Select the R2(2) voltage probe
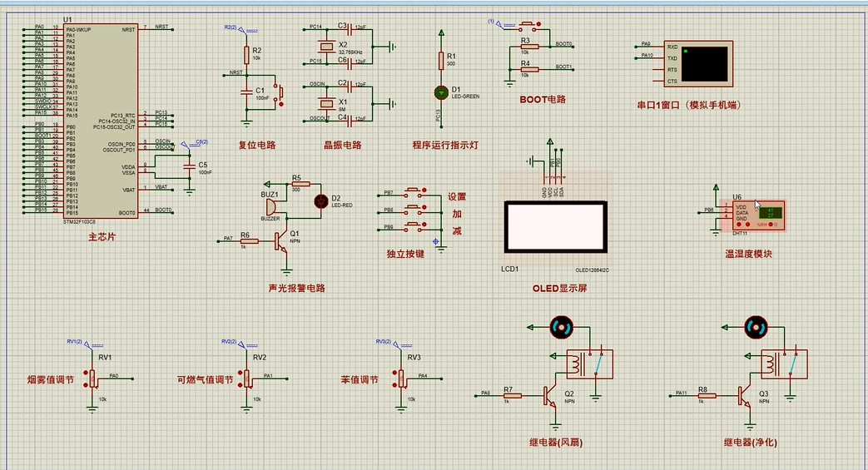868x470 pixels. (241, 29)
